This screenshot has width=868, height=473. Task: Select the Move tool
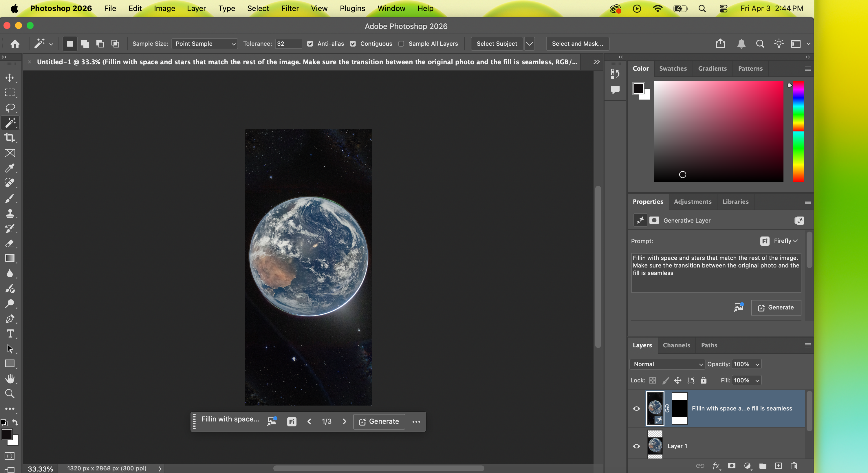[x=10, y=78]
